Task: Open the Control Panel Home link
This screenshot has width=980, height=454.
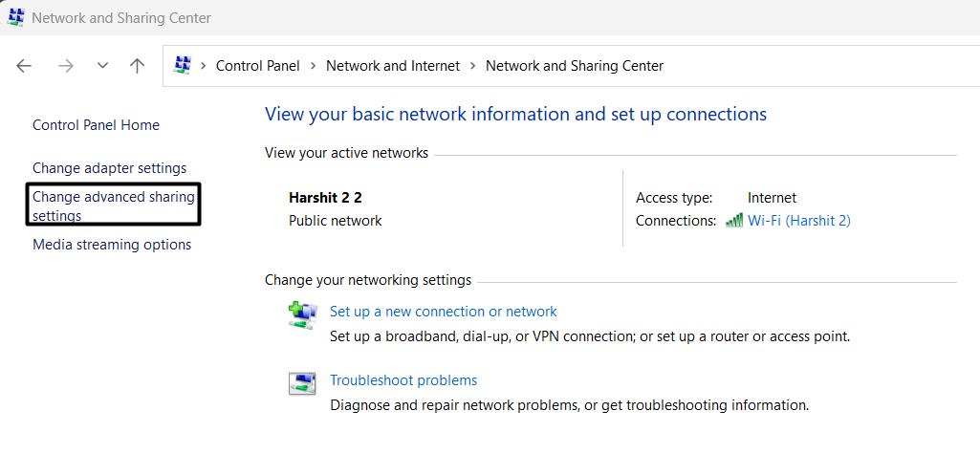Action: (x=96, y=125)
